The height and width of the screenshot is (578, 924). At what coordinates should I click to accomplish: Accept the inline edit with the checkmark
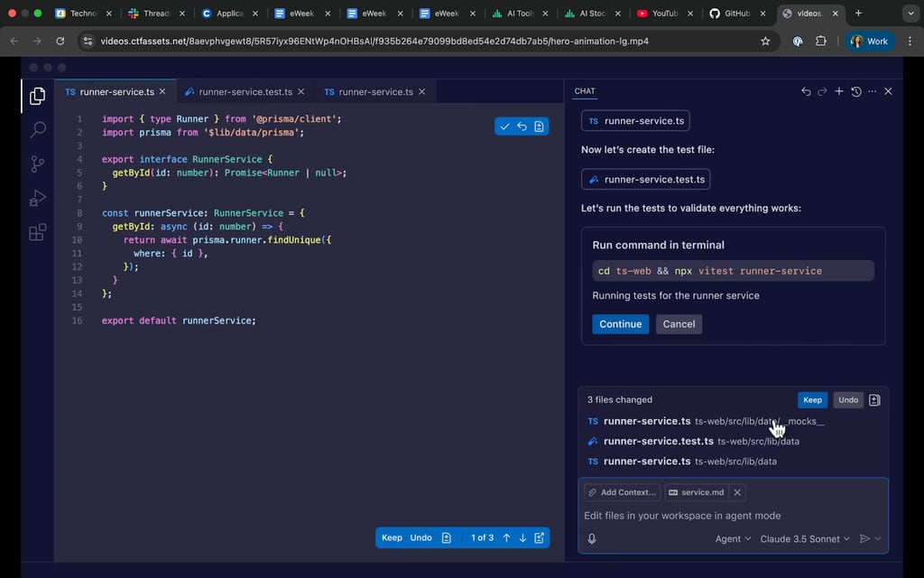pos(504,126)
